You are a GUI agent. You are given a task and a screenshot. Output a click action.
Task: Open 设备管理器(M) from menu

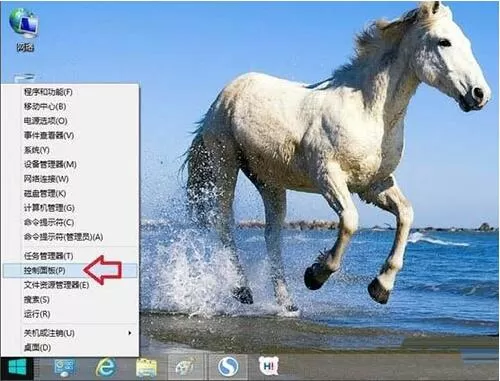(x=71, y=165)
